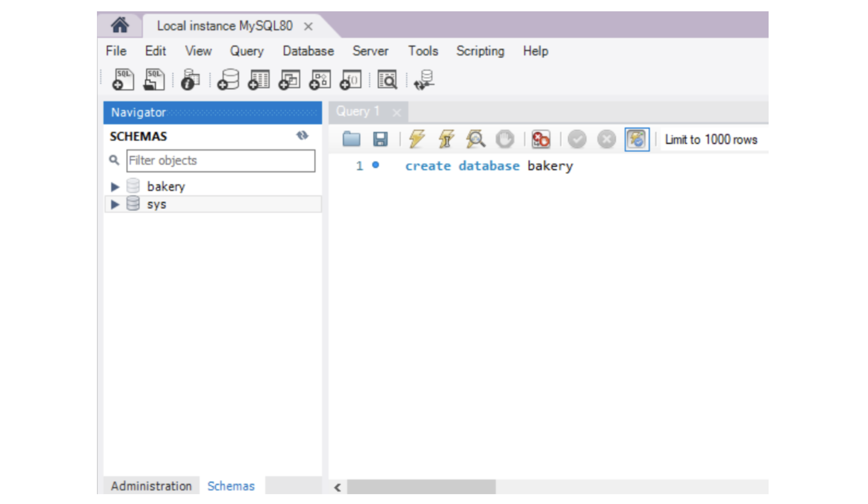The height and width of the screenshot is (504, 868).
Task: Close the Query 1 tab
Action: (397, 113)
